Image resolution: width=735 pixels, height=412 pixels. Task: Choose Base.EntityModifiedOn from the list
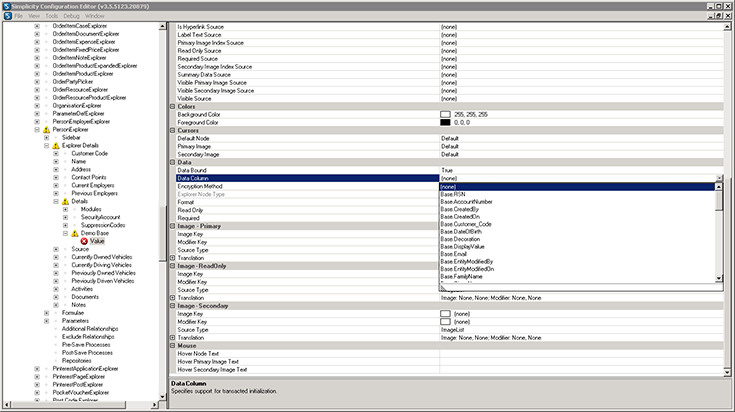[x=577, y=269]
